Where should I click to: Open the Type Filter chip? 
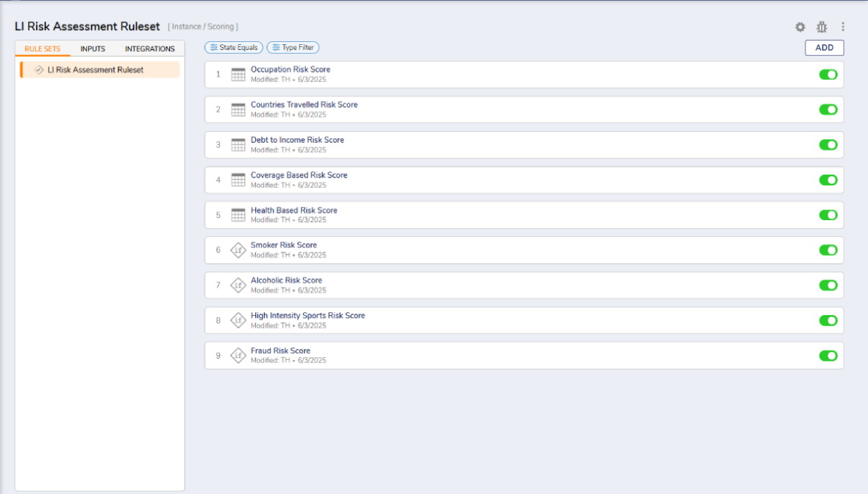pyautogui.click(x=293, y=48)
